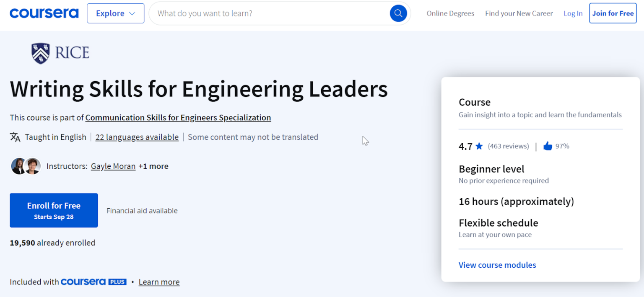Click the Coursera logo
The image size is (644, 297).
click(44, 13)
